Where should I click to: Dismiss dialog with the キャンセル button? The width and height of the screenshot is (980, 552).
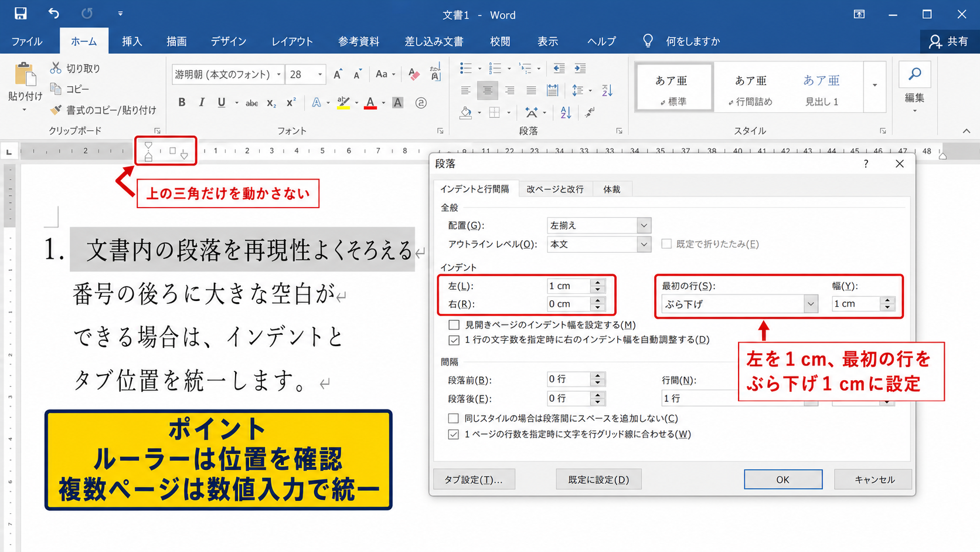coord(874,479)
